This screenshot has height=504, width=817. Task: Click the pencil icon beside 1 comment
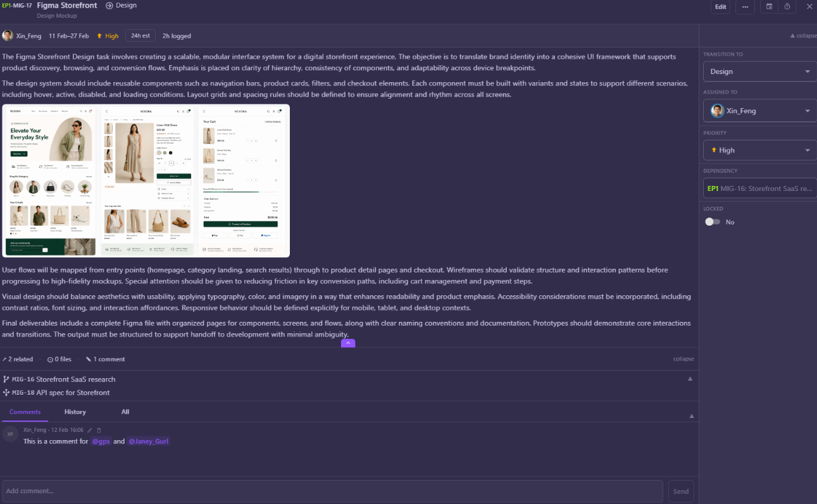click(x=89, y=359)
